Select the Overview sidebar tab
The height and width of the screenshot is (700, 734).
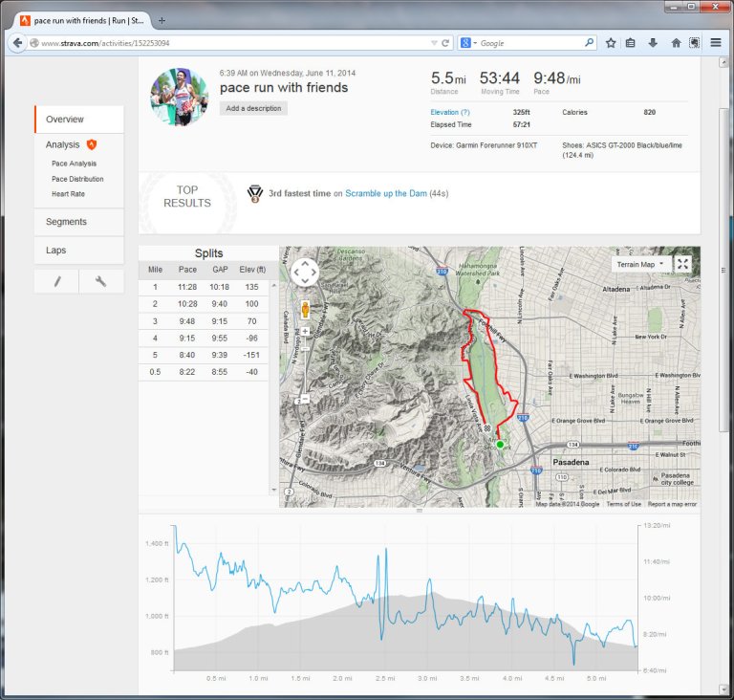pos(79,119)
